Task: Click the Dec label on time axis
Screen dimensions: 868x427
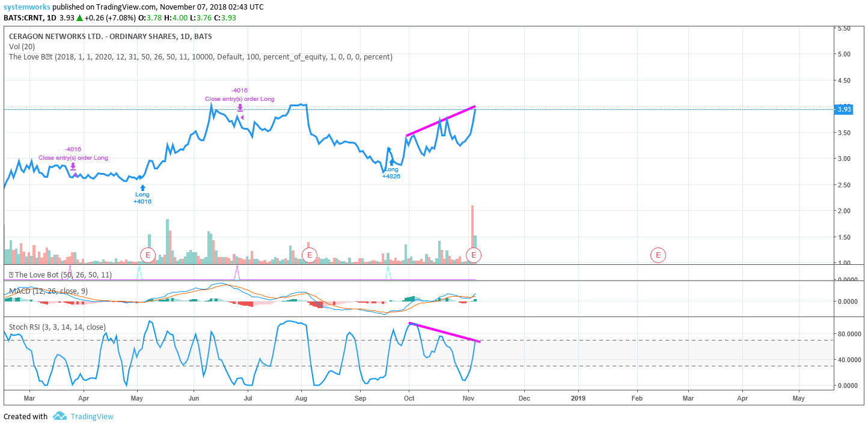Action: click(524, 398)
